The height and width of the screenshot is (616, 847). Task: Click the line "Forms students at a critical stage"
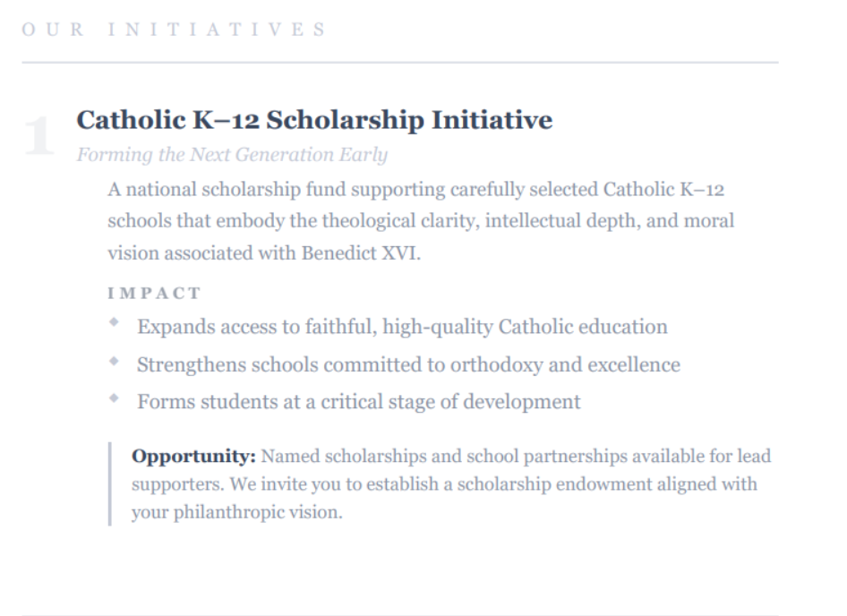click(358, 402)
